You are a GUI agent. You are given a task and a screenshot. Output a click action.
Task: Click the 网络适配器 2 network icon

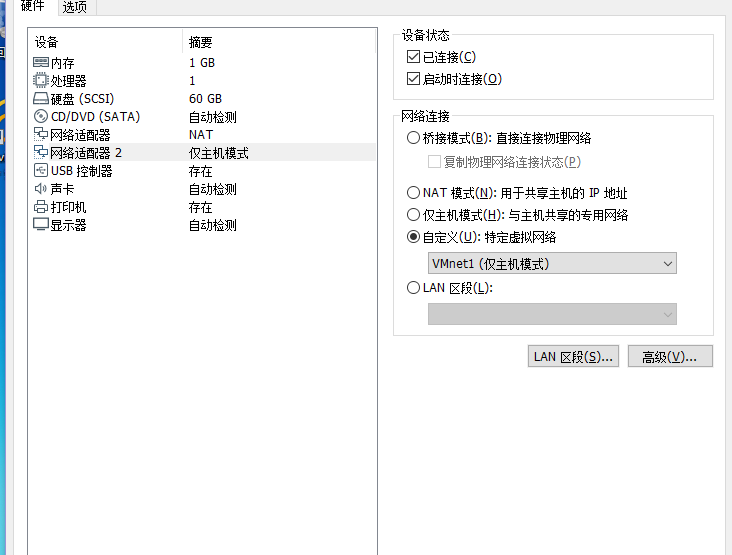[41, 152]
